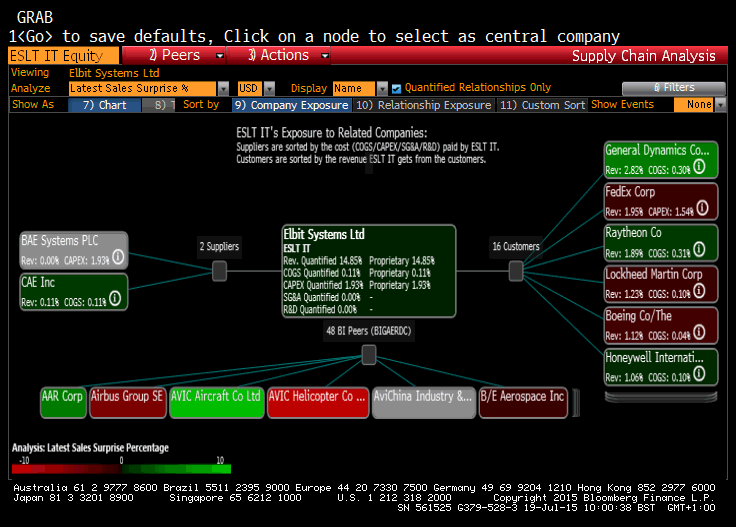Expand the USD currency dropdown arrow
This screenshot has width=736, height=527.
[269, 88]
